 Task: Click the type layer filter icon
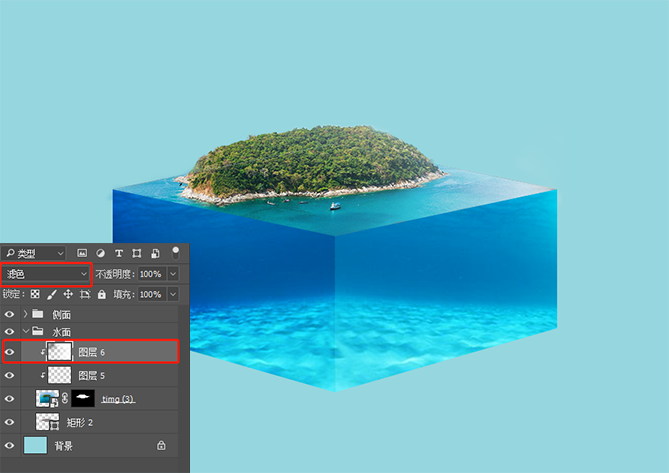[x=119, y=253]
